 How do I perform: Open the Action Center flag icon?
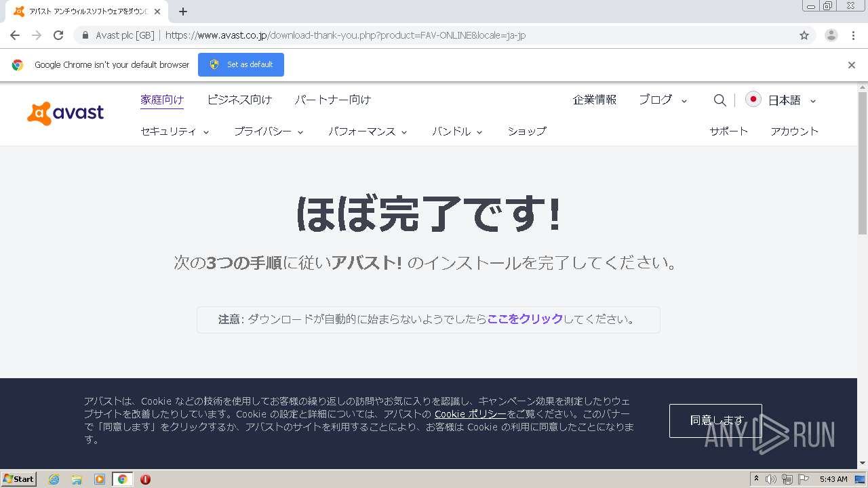pos(804,479)
